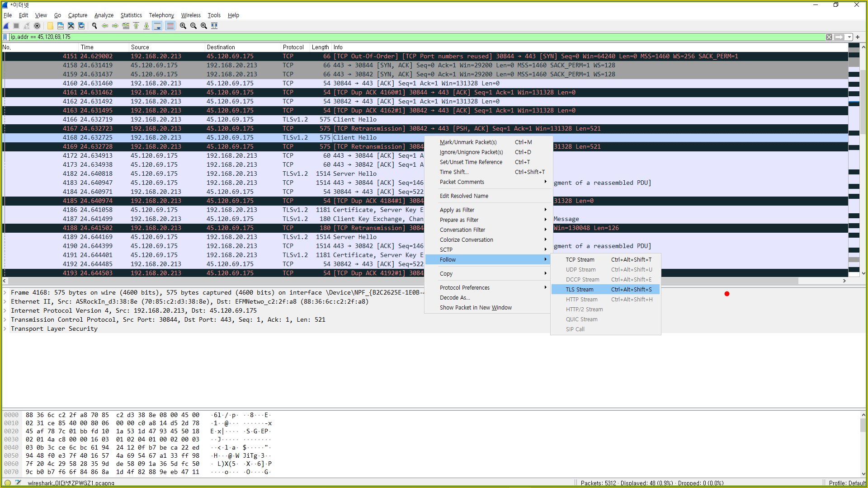Open the display filter history dropdown arrow
Viewport: 868px width, 488px height.
[849, 37]
